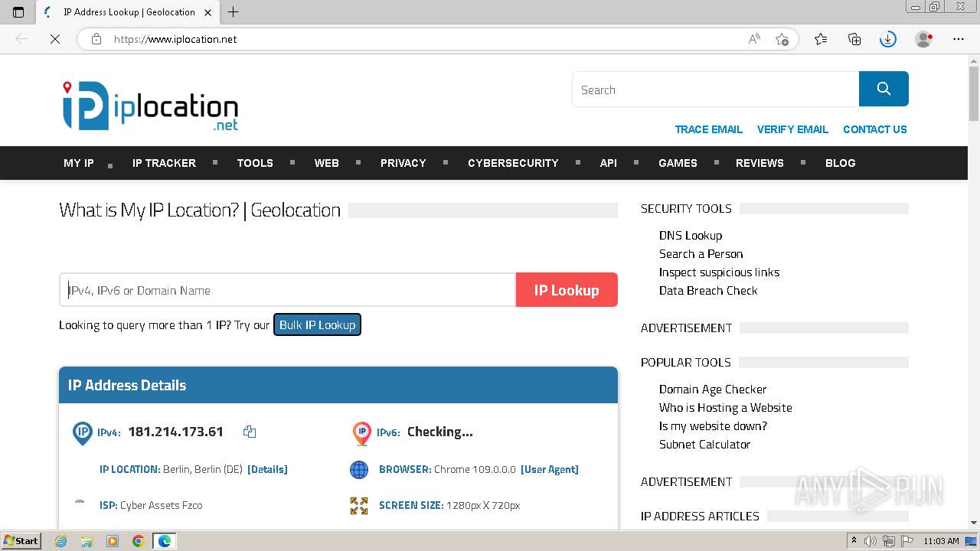Open the Downloads icon in toolbar
This screenshot has width=980, height=551.
pyautogui.click(x=888, y=39)
